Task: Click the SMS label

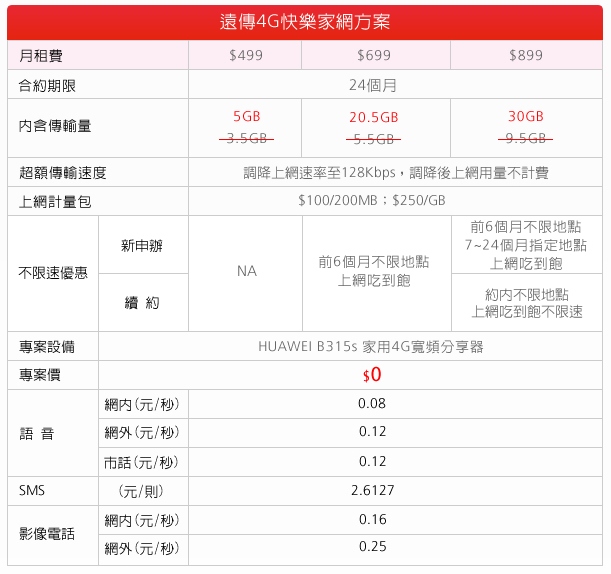Action: (x=32, y=490)
